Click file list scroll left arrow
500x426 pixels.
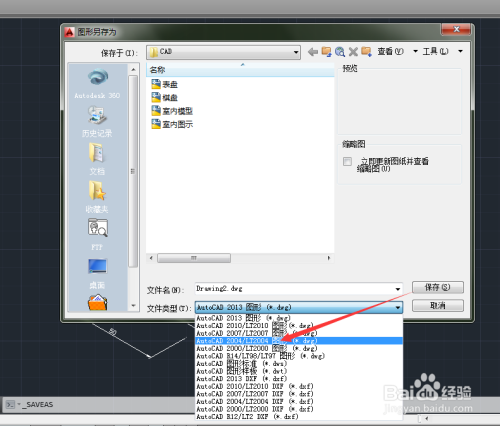tap(151, 258)
